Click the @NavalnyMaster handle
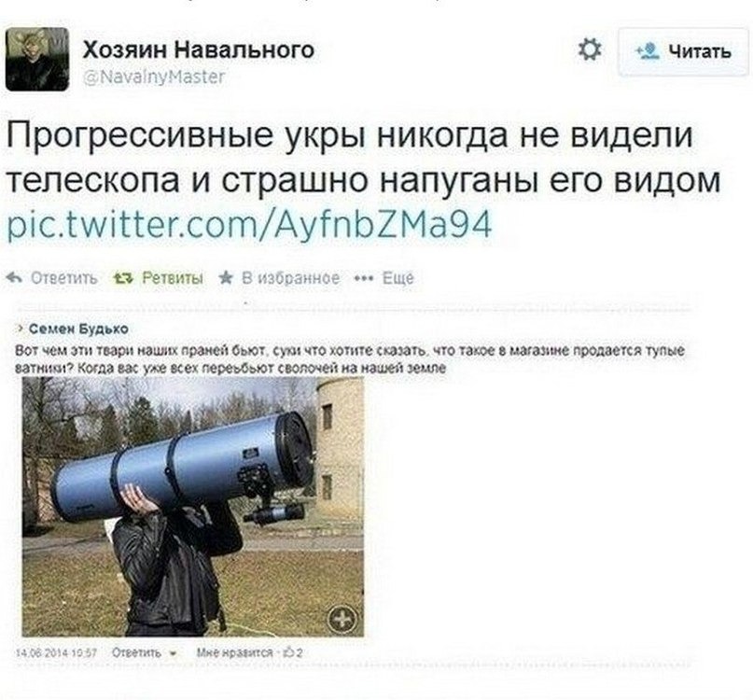The image size is (753, 700). [154, 77]
